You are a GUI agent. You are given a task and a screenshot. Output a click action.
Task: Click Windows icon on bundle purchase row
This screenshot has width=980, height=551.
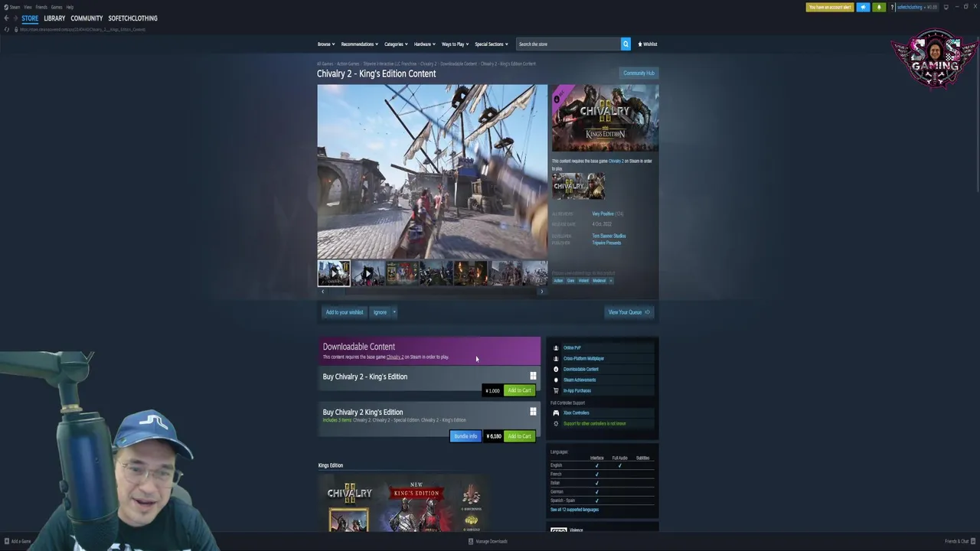(x=533, y=412)
